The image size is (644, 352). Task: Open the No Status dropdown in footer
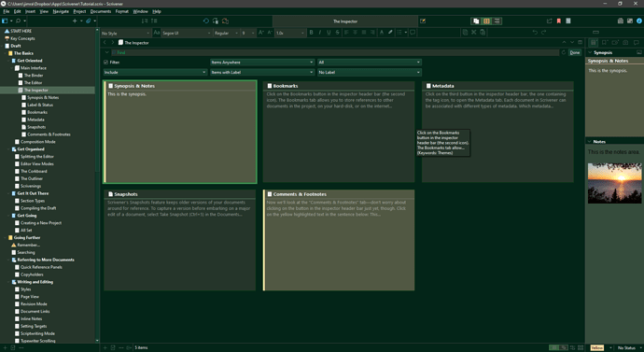click(x=629, y=348)
